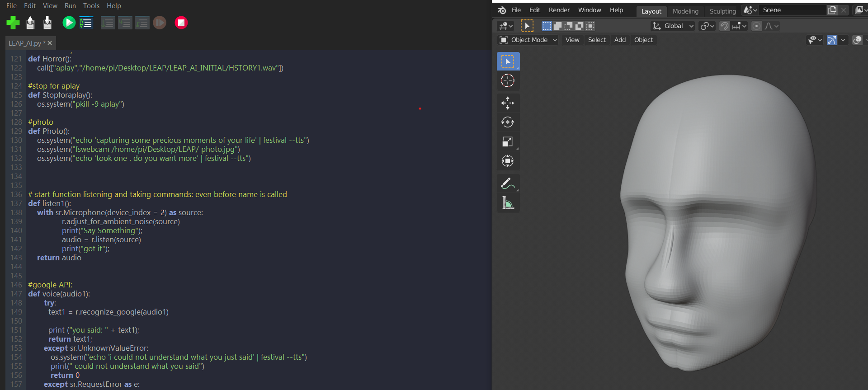The image size is (868, 390).
Task: Click the Step over debug icon
Action: 108,23
